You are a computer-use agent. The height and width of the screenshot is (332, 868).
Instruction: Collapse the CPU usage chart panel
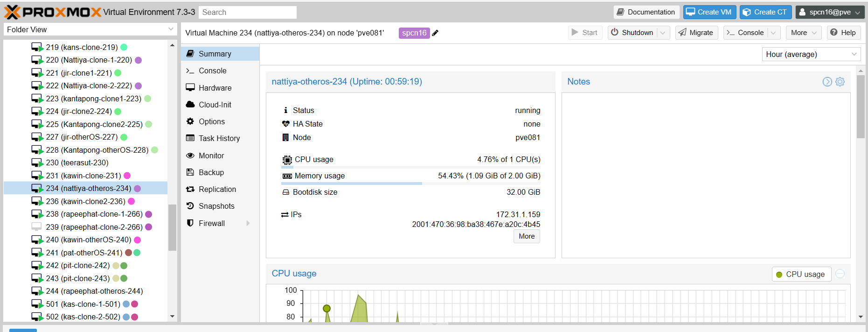[x=840, y=274]
